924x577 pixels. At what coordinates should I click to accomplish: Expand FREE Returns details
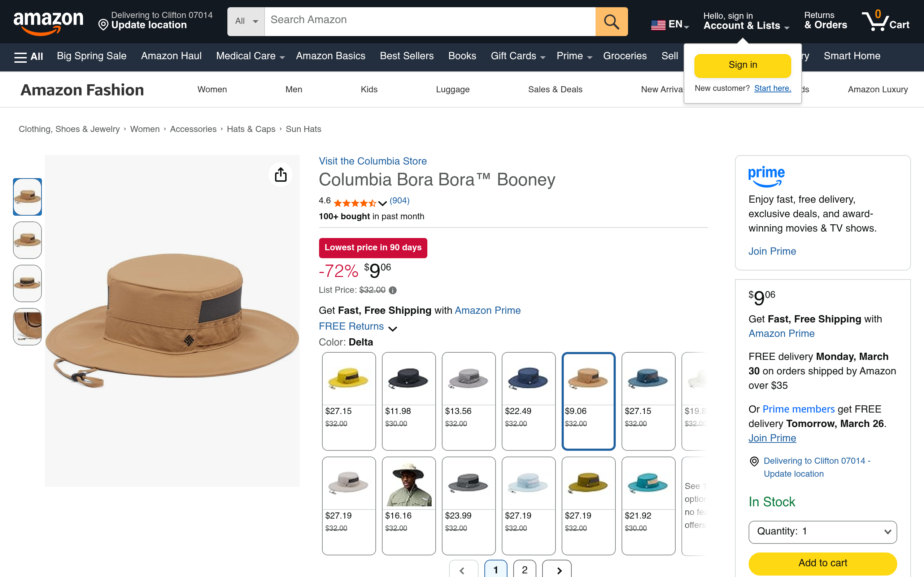[x=392, y=328]
